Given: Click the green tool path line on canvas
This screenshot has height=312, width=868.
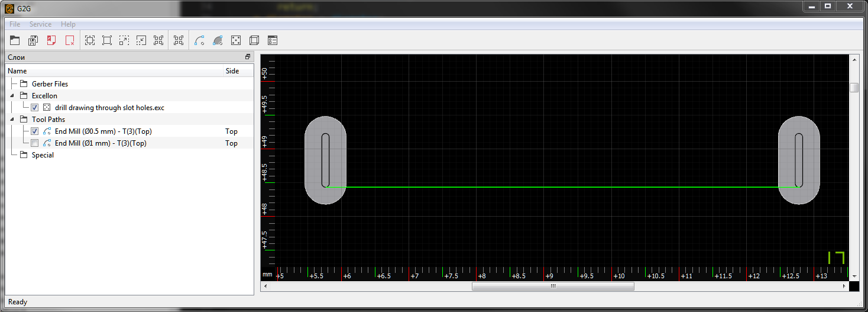Looking at the screenshot, I should pyautogui.click(x=562, y=187).
